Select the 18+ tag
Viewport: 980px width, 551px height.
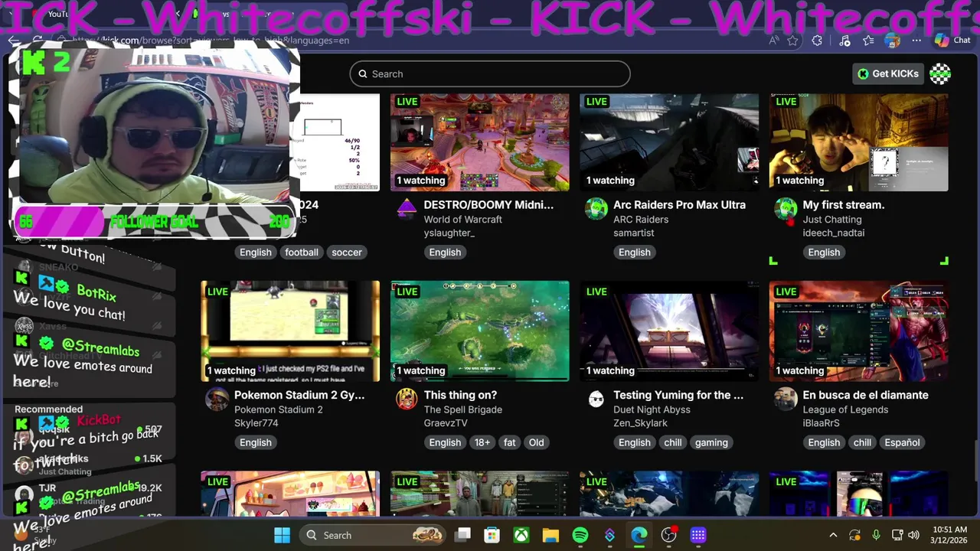[x=482, y=442]
